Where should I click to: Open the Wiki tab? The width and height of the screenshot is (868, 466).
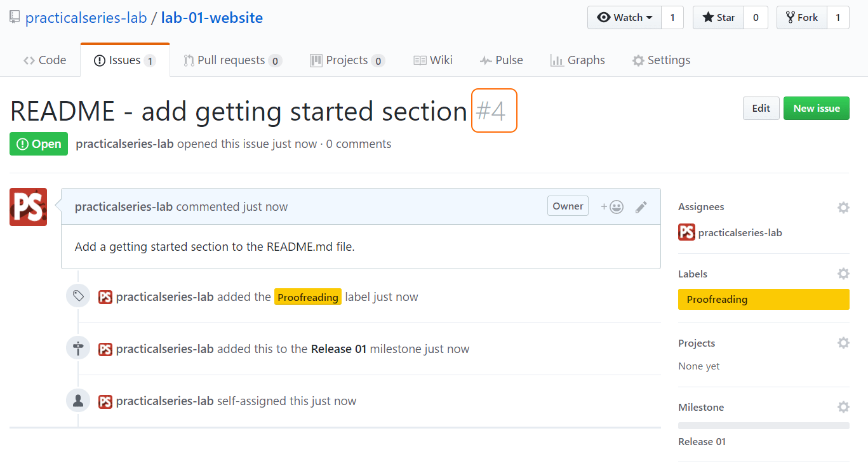[x=433, y=60]
